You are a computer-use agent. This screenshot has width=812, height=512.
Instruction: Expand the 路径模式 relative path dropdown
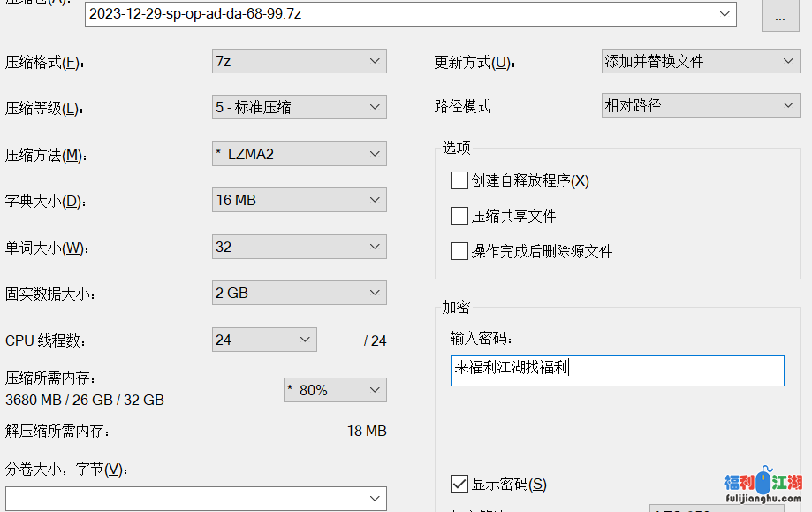pyautogui.click(x=700, y=105)
